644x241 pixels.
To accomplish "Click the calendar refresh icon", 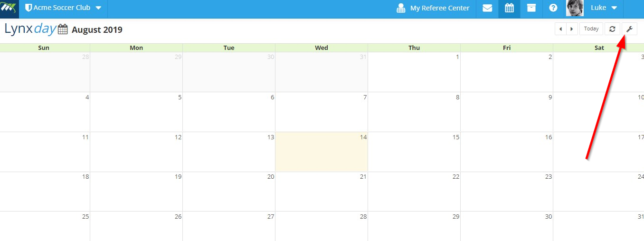I will (x=612, y=29).
